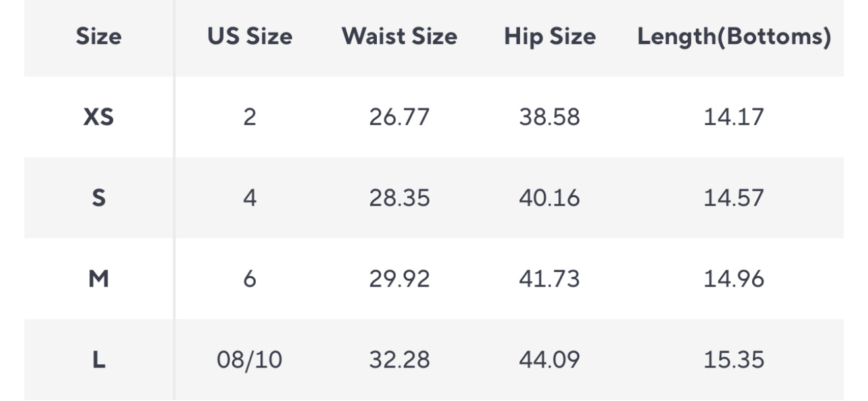Image resolution: width=868 pixels, height=401 pixels.
Task: Click the S size row label
Action: coord(99,198)
